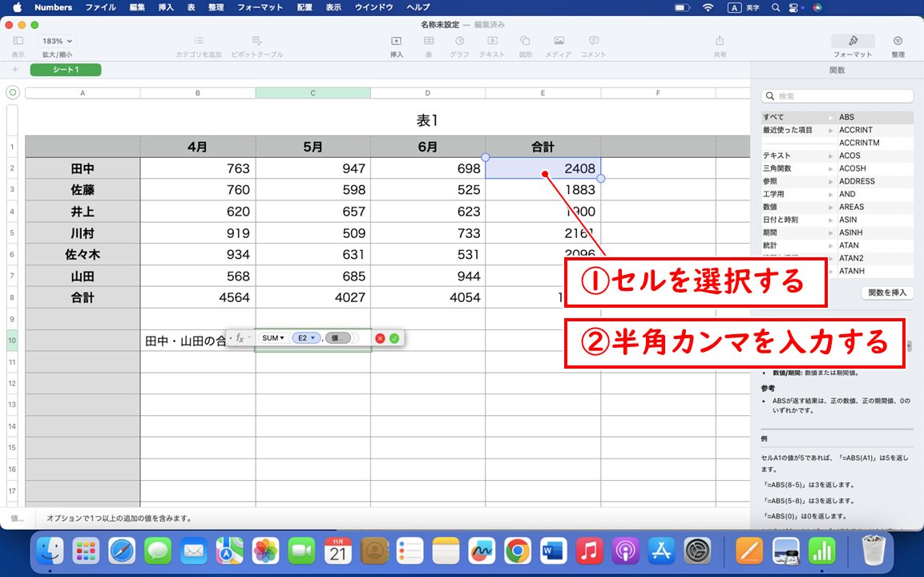The height and width of the screenshot is (577, 924).
Task: Select the シート1 tab
Action: click(x=65, y=70)
